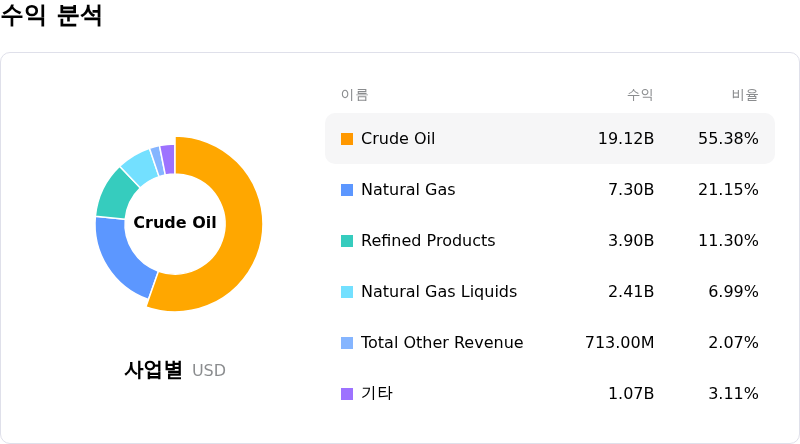Click the blue Natural Gas legend swatch
Image resolution: width=800 pixels, height=444 pixels.
click(x=347, y=190)
